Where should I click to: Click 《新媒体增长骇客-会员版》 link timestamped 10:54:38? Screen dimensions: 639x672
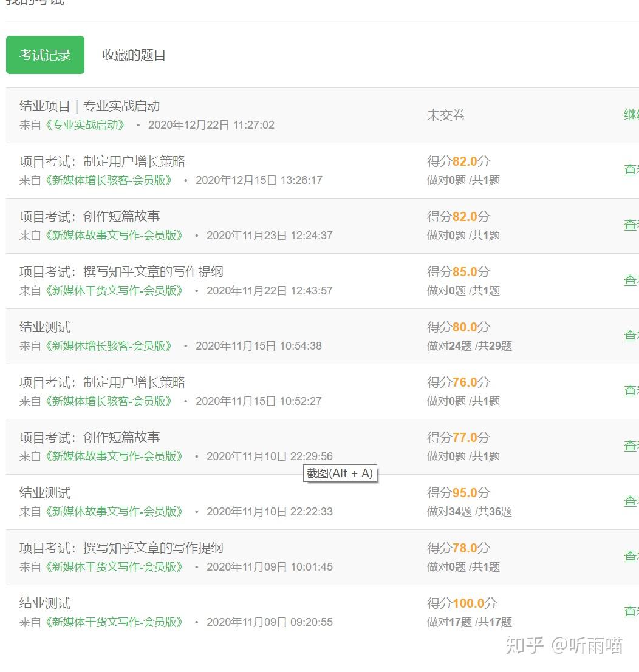(x=109, y=346)
